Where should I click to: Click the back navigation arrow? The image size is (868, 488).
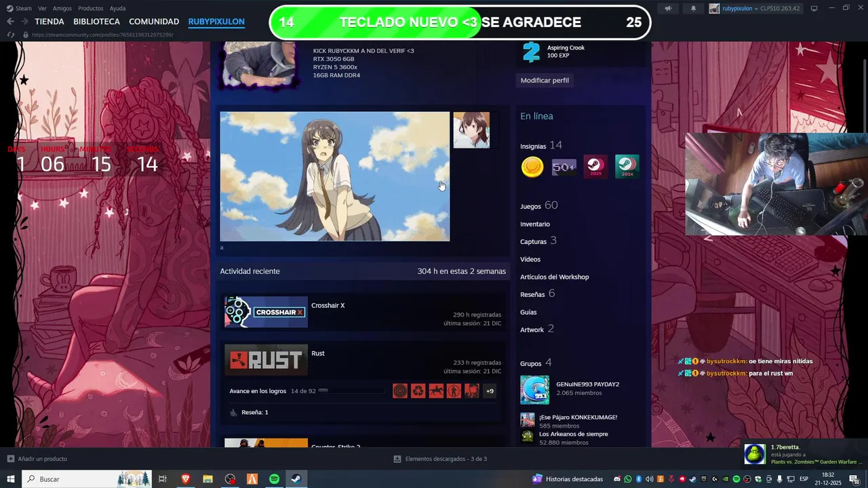tap(10, 22)
